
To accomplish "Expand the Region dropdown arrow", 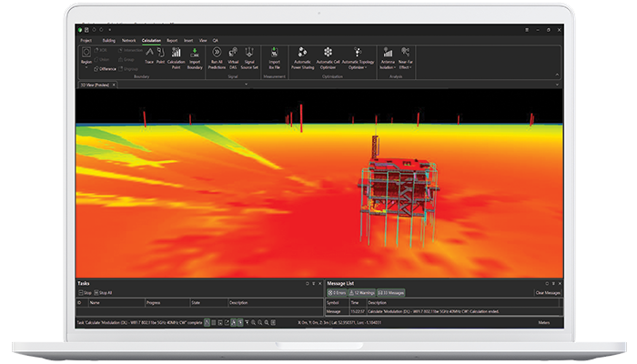I will click(x=86, y=66).
